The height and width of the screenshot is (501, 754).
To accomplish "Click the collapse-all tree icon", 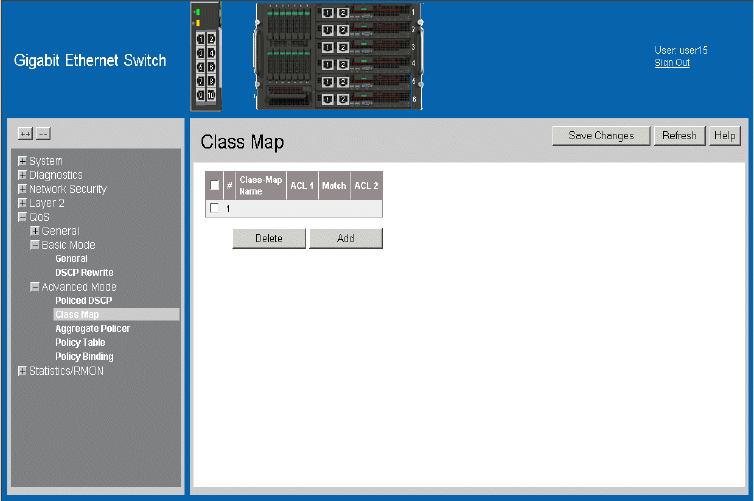I will [x=43, y=133].
